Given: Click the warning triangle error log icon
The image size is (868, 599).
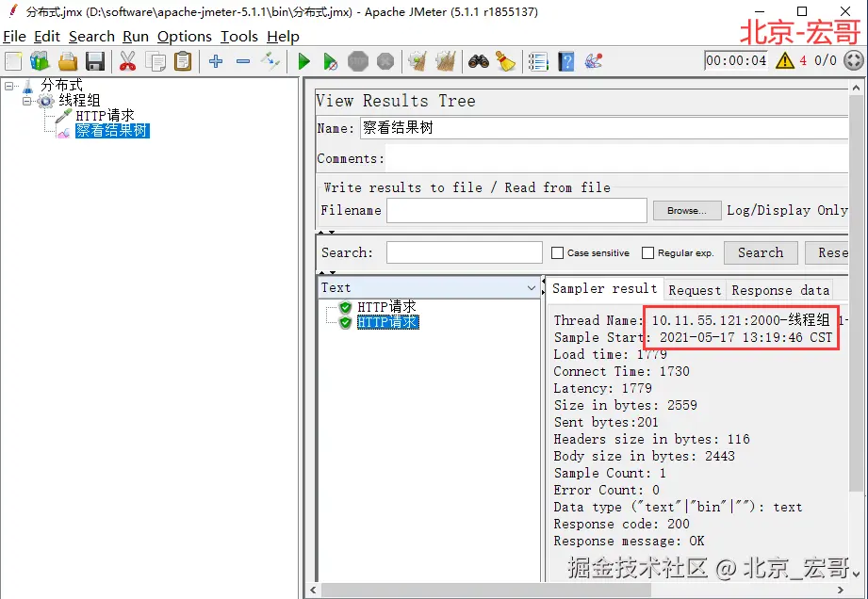Looking at the screenshot, I should [x=785, y=60].
